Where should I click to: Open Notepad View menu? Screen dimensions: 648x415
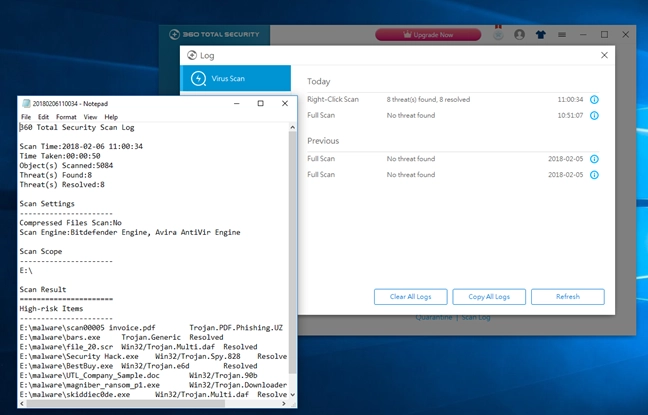pos(90,117)
